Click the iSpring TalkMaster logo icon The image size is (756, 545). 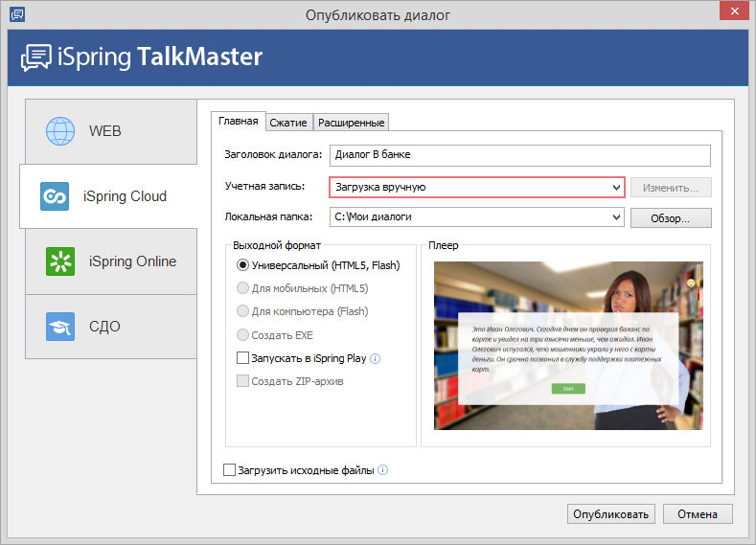pos(36,57)
